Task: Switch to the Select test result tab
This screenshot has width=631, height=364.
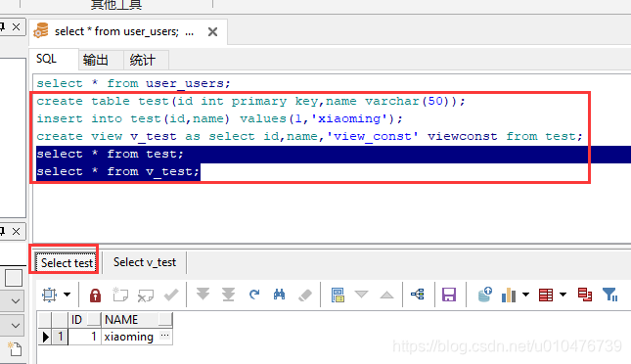Action: coord(66,263)
